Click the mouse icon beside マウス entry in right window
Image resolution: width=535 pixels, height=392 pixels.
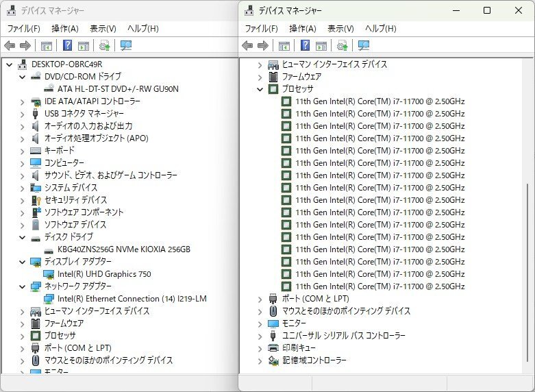(273, 311)
